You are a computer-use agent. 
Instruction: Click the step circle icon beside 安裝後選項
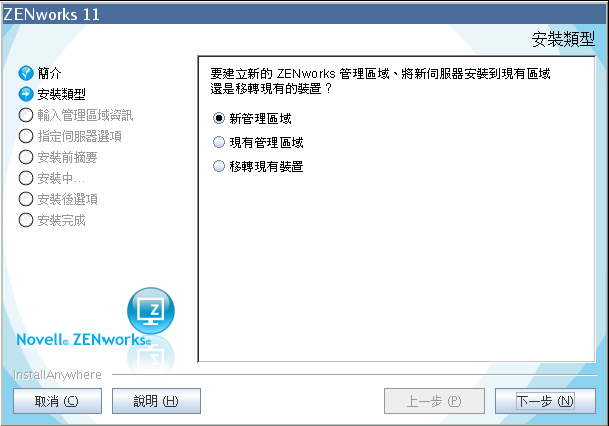(x=26, y=199)
